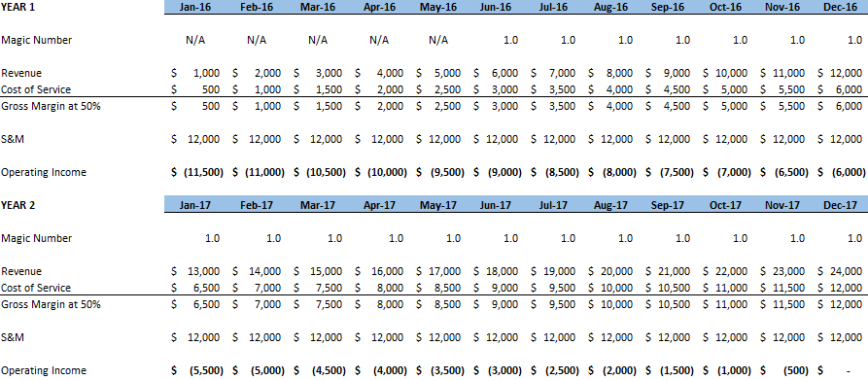This screenshot has width=868, height=380.
Task: Select Year 2 S&M row label
Action: coord(13,338)
